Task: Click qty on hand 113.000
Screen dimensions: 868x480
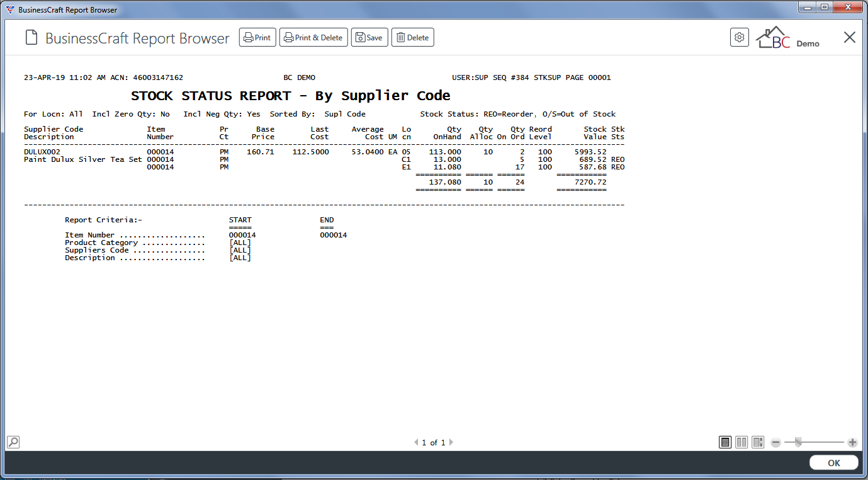Action: click(x=445, y=152)
